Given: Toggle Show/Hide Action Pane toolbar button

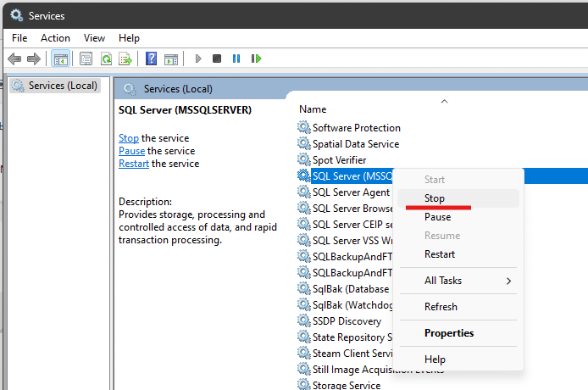Looking at the screenshot, I should 171,58.
